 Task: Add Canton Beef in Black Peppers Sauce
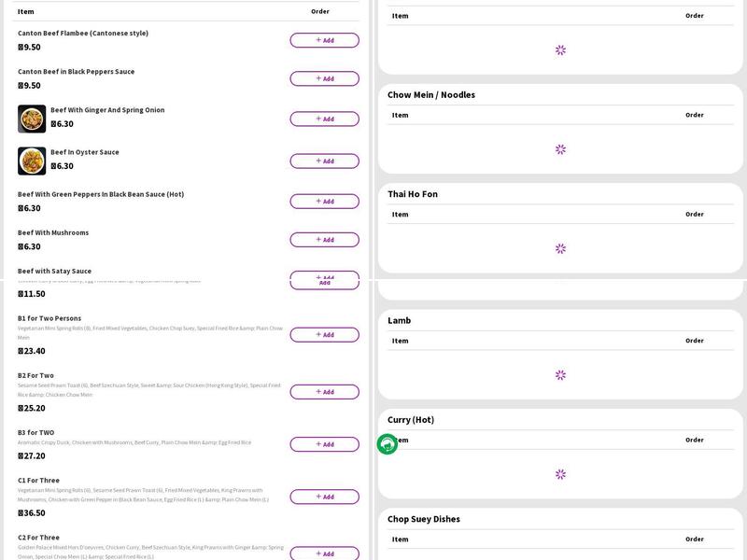pos(324,78)
